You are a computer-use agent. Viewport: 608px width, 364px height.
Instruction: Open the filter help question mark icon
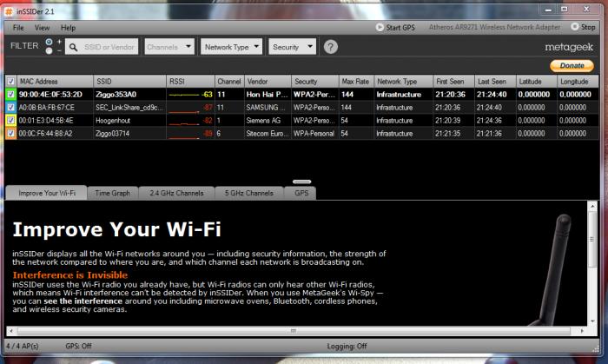[330, 47]
